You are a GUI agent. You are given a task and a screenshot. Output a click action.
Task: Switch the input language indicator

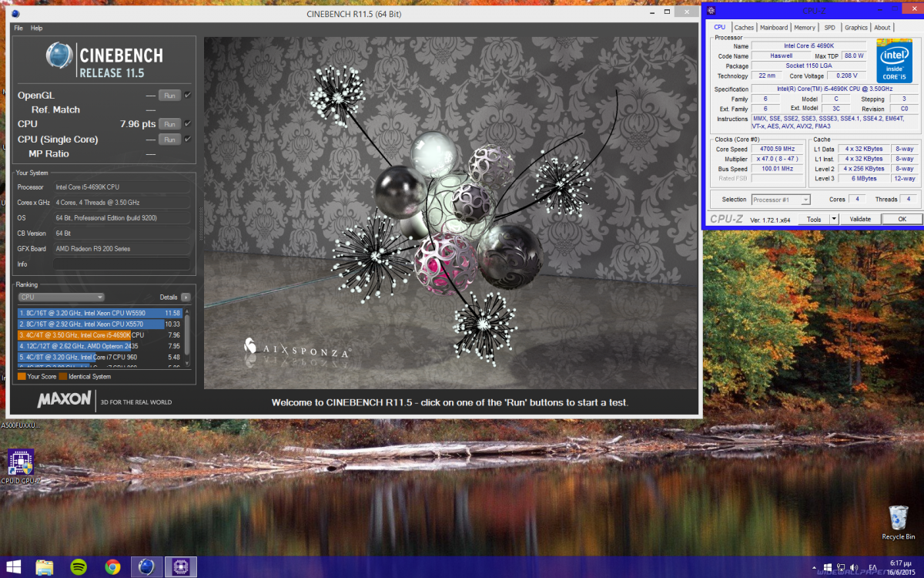pos(873,567)
